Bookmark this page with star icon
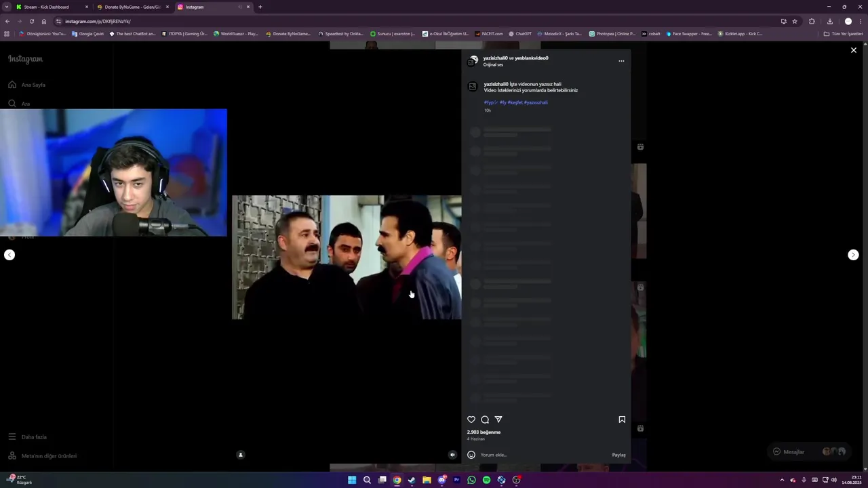Image resolution: width=868 pixels, height=488 pixels. coord(795,21)
